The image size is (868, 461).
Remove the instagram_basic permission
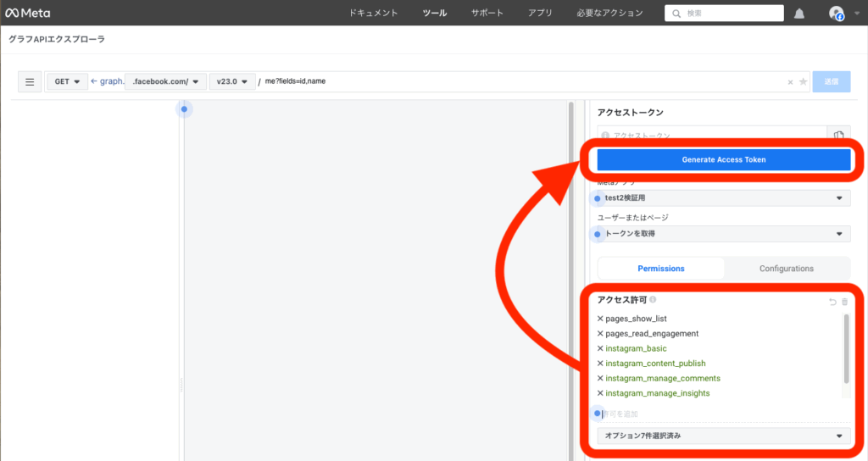tap(600, 348)
